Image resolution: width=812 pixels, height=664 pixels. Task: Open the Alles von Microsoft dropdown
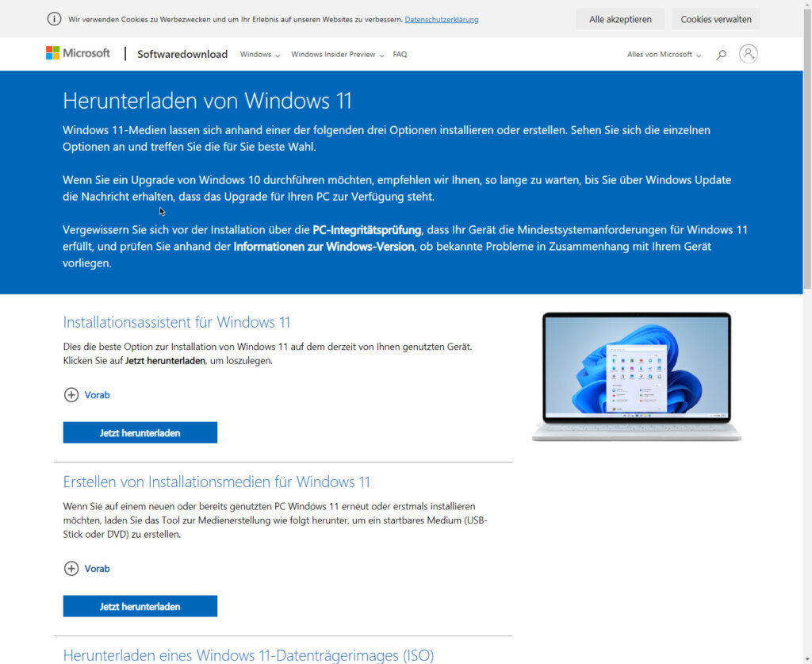pyautogui.click(x=664, y=55)
